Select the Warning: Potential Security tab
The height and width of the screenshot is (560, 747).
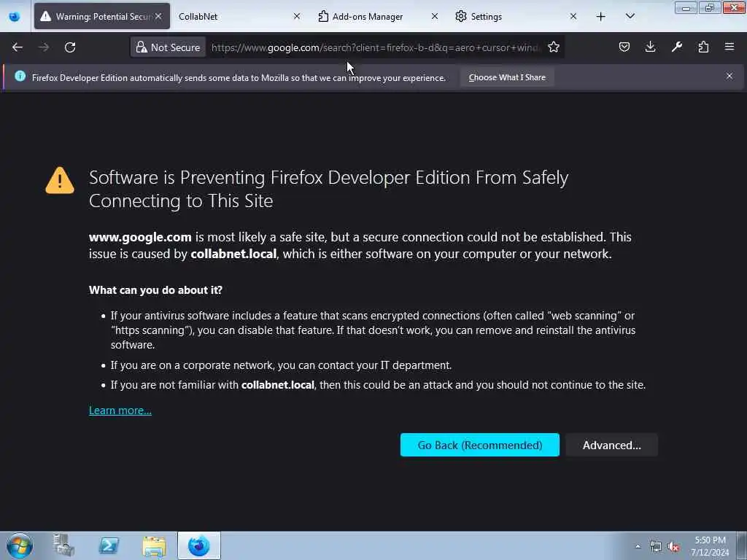[x=102, y=17]
